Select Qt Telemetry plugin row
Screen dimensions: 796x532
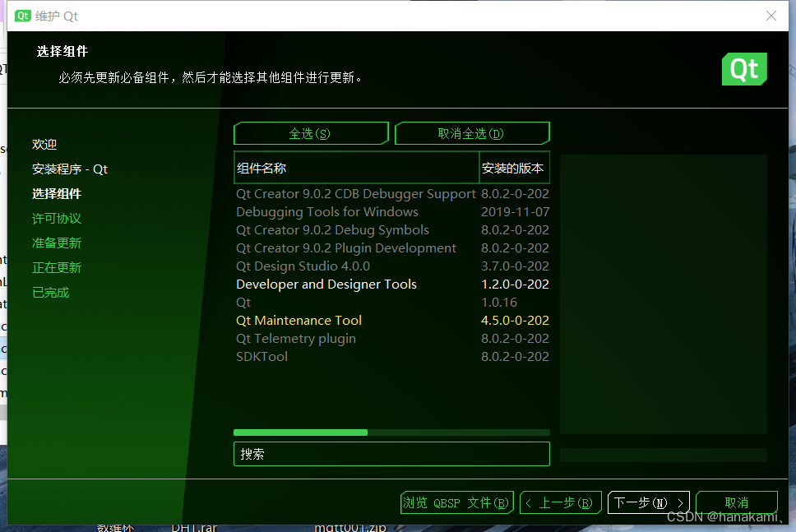pyautogui.click(x=391, y=339)
